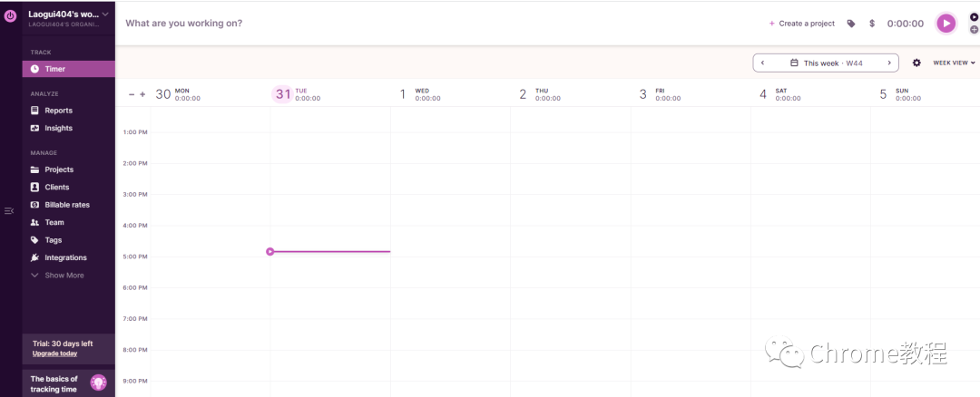980x397 pixels.
Task: Switch to timer mode small play icon
Action: coord(974,17)
